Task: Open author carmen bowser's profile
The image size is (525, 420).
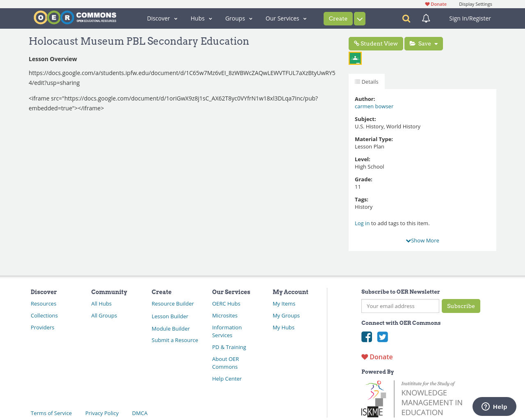Action: coord(374,105)
